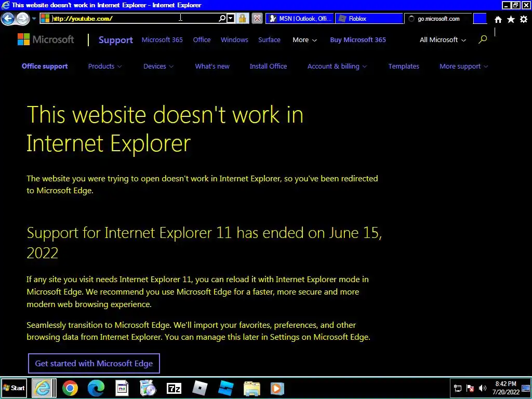Click Get started with Microsoft Edge

(94, 363)
